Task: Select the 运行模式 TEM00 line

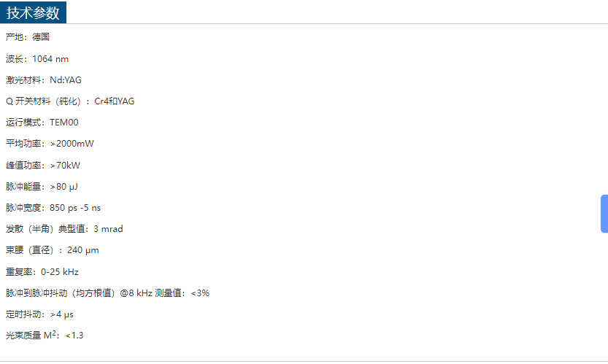Action: click(42, 122)
